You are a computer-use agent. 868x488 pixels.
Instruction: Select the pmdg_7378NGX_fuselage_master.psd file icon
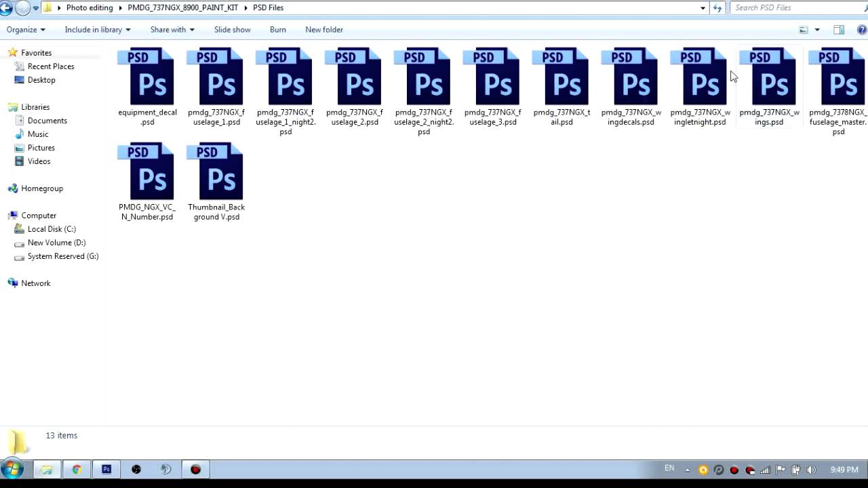click(x=838, y=77)
